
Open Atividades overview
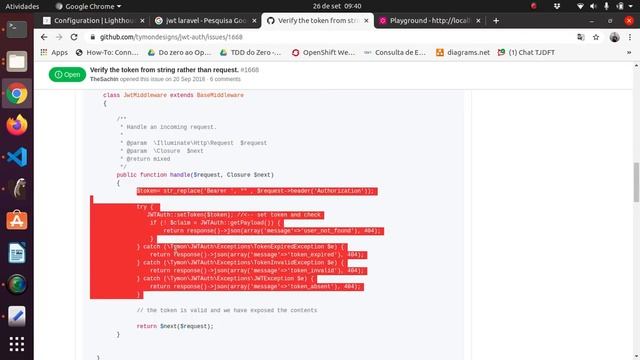pyautogui.click(x=22, y=6)
